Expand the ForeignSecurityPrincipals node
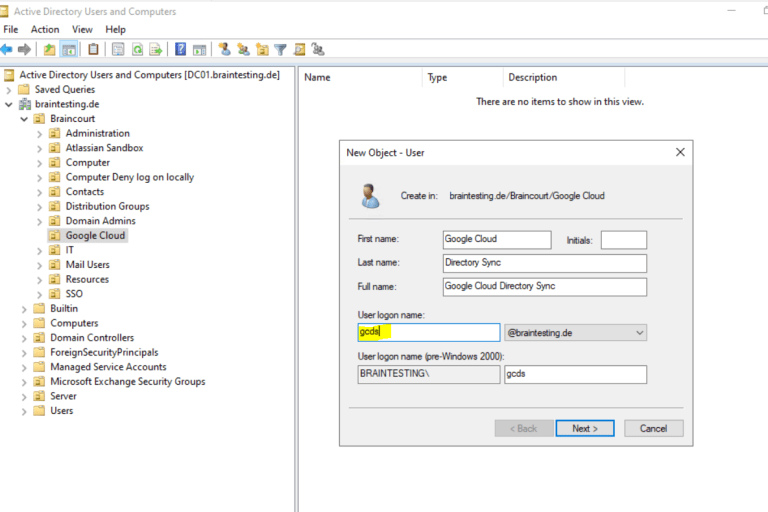 pos(24,353)
